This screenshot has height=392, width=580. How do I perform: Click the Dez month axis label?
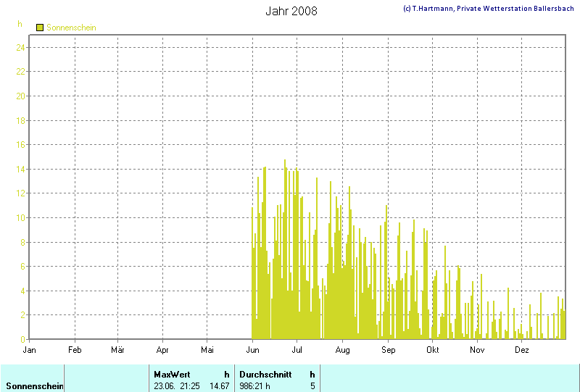[522, 349]
